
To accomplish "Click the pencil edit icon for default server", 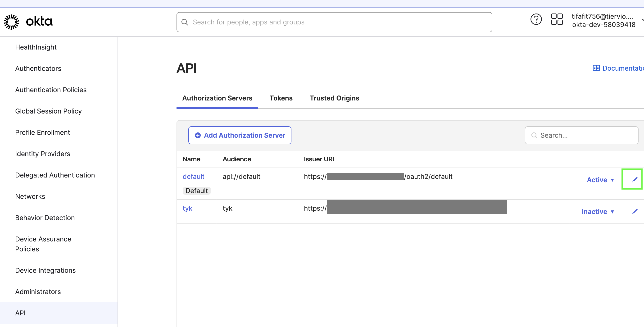I will click(635, 180).
